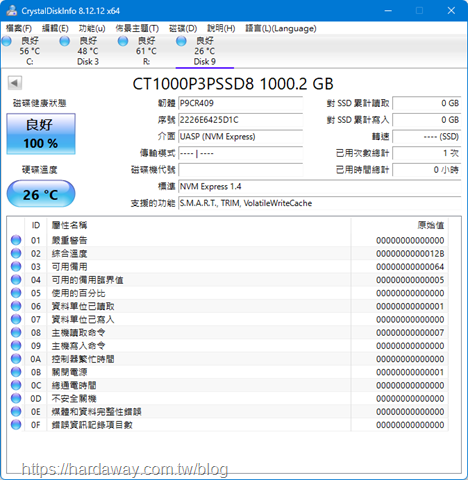Click the rotation rate ---- (SSD) field
The image size is (468, 480).
click(x=427, y=136)
